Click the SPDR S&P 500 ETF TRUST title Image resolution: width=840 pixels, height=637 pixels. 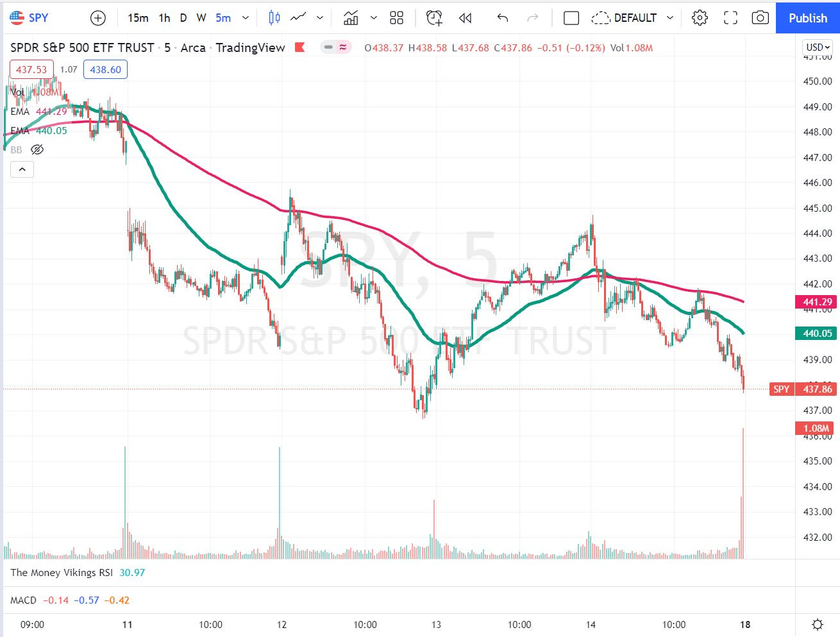point(82,47)
